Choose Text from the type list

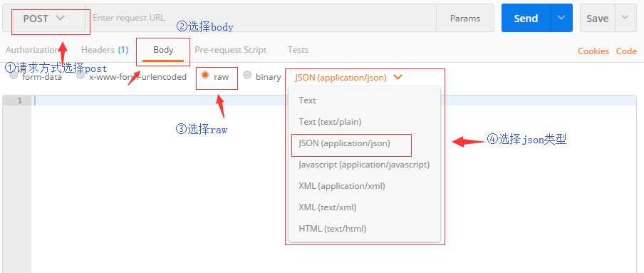[364, 101]
